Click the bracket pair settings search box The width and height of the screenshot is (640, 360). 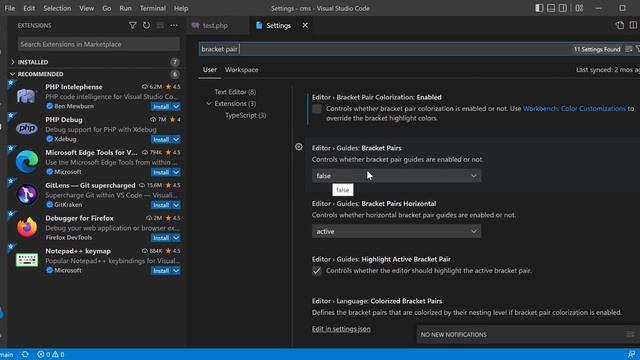pos(384,49)
